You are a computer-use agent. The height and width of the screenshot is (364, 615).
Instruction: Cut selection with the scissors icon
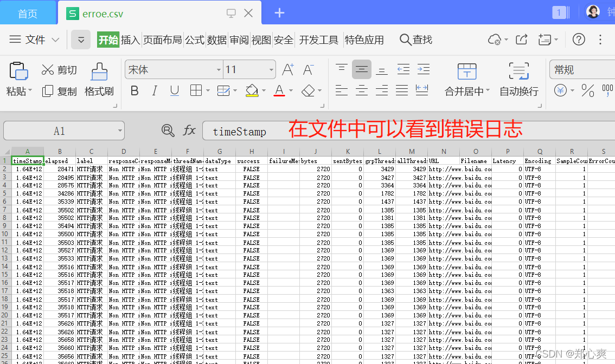[x=48, y=70]
